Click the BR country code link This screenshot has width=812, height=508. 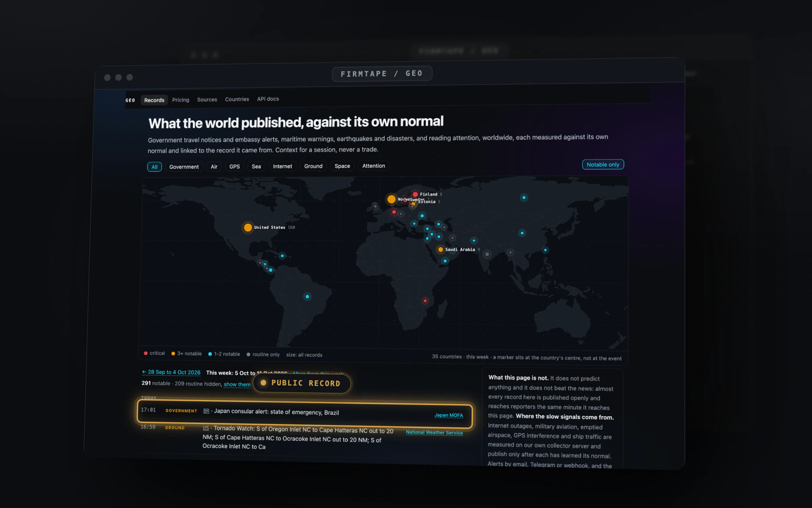[206, 411]
